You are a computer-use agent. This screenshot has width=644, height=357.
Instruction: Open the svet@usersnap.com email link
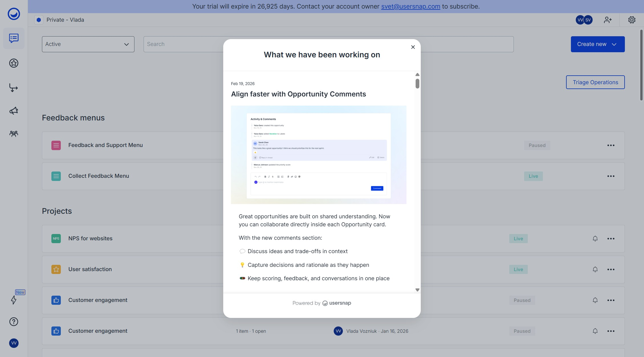(410, 6)
